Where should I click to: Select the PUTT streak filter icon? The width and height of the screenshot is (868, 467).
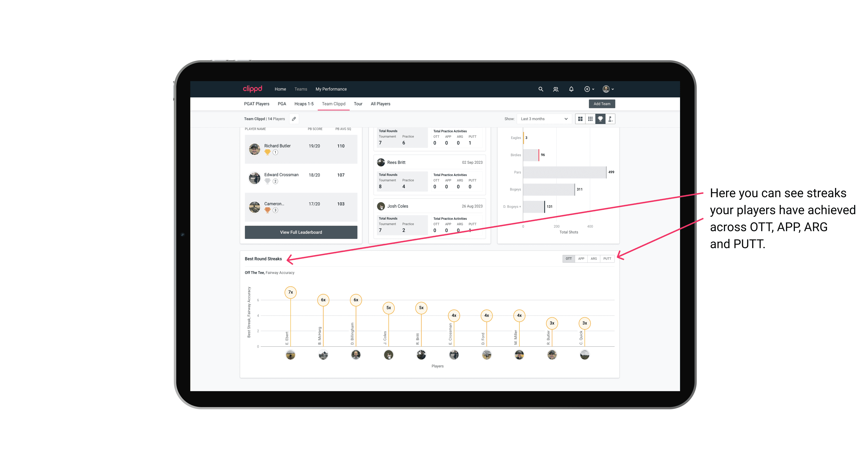pyautogui.click(x=608, y=259)
